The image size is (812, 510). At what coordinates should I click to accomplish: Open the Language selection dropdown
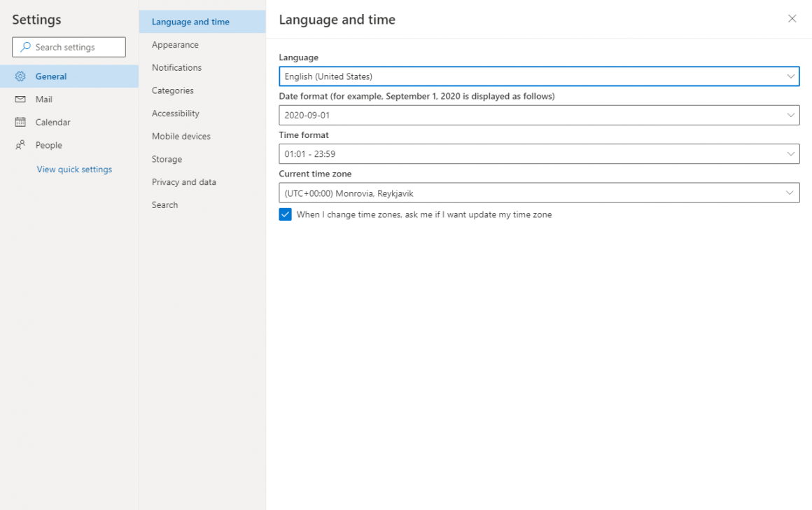(x=539, y=76)
